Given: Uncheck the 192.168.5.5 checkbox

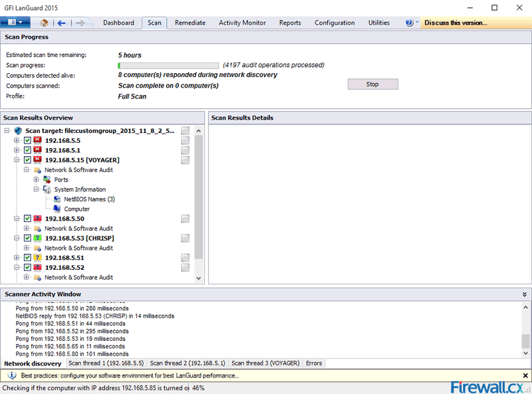Looking at the screenshot, I should pos(27,140).
